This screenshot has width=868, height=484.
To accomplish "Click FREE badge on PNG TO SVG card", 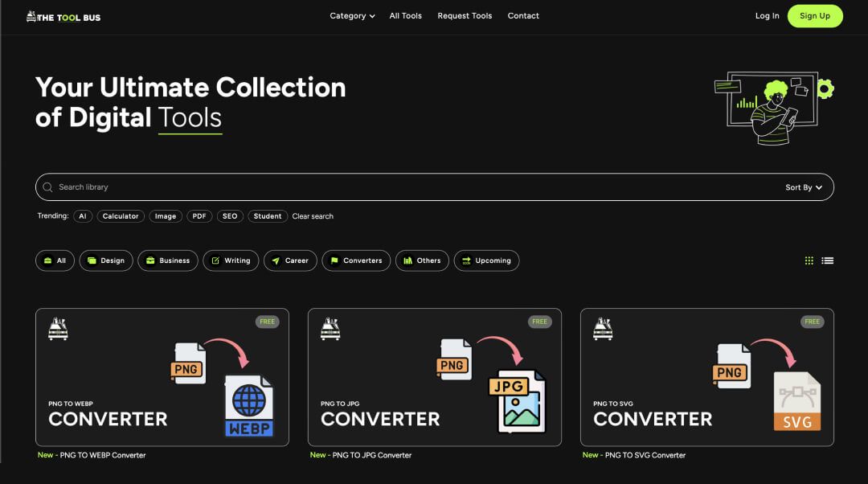I will (x=812, y=322).
